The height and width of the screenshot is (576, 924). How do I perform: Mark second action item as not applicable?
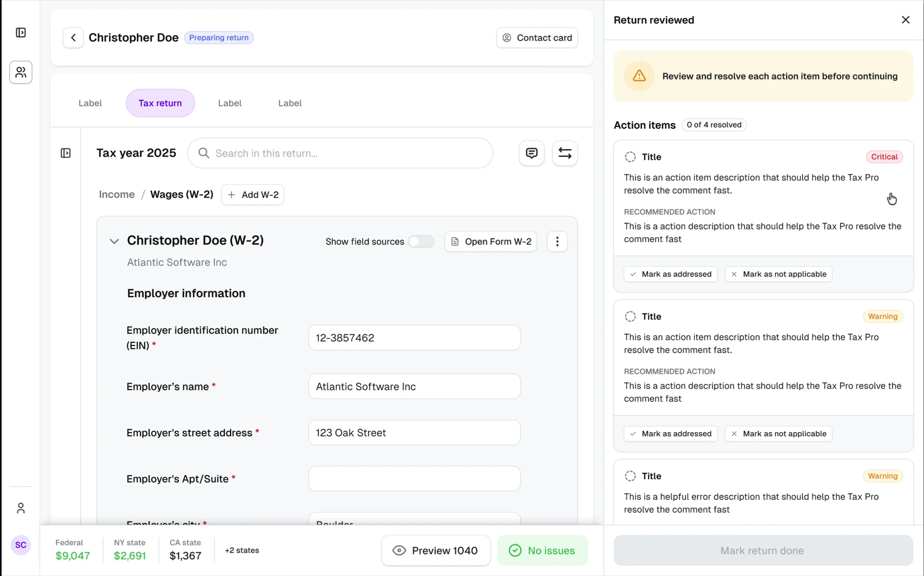click(x=779, y=433)
